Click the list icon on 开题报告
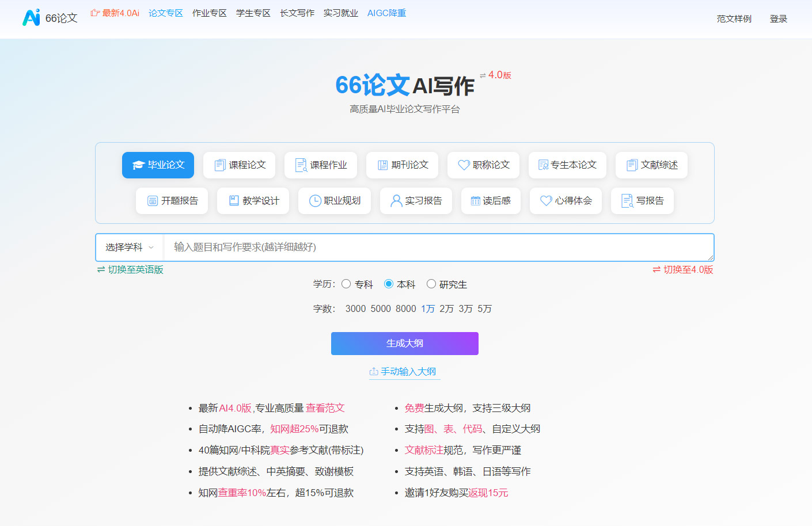Viewport: 812px width, 526px height. pyautogui.click(x=153, y=201)
